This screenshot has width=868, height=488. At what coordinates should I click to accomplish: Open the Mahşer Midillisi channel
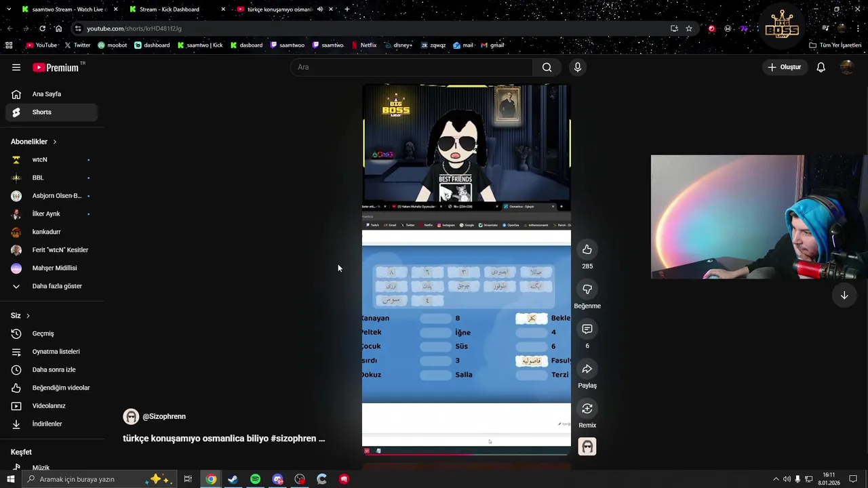pos(52,268)
